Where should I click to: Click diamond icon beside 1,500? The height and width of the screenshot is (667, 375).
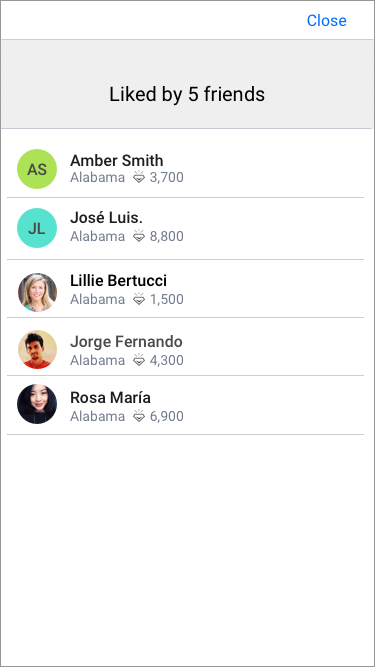click(139, 299)
